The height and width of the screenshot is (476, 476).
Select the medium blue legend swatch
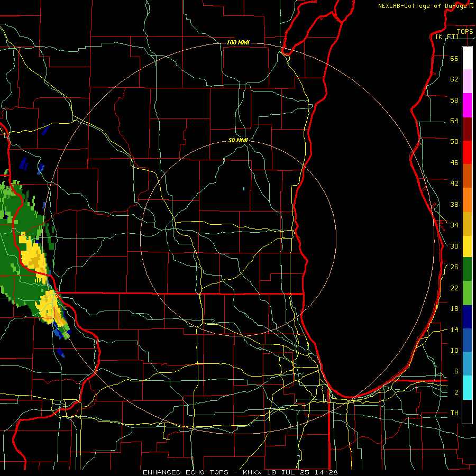coord(467,340)
